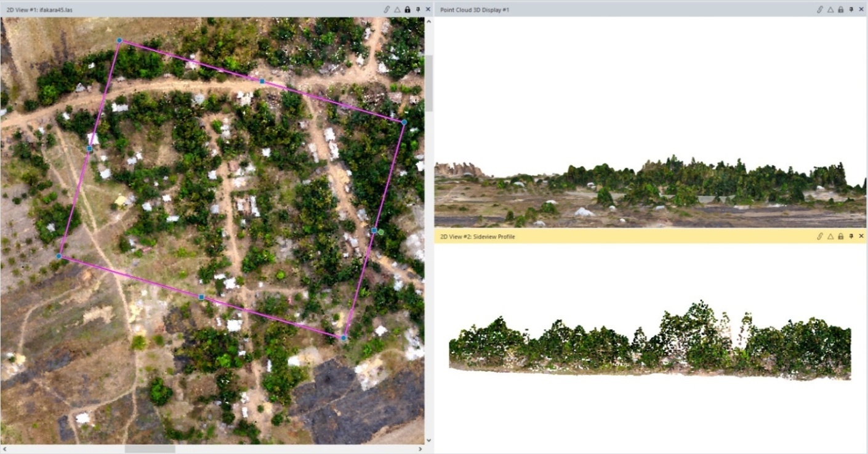Click the top edge midpoint square handle
The height and width of the screenshot is (454, 868).
coord(262,81)
